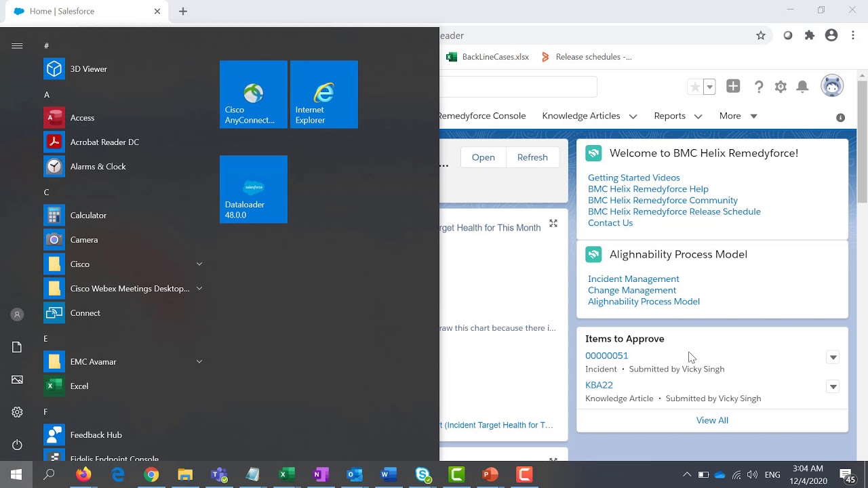The image size is (868, 488).
Task: Open the Internet Explorer tile
Action: tap(324, 94)
